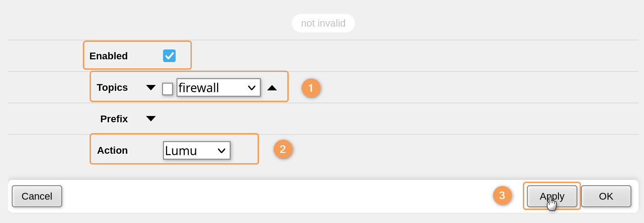Click the orange step 2 badge

[x=283, y=149]
